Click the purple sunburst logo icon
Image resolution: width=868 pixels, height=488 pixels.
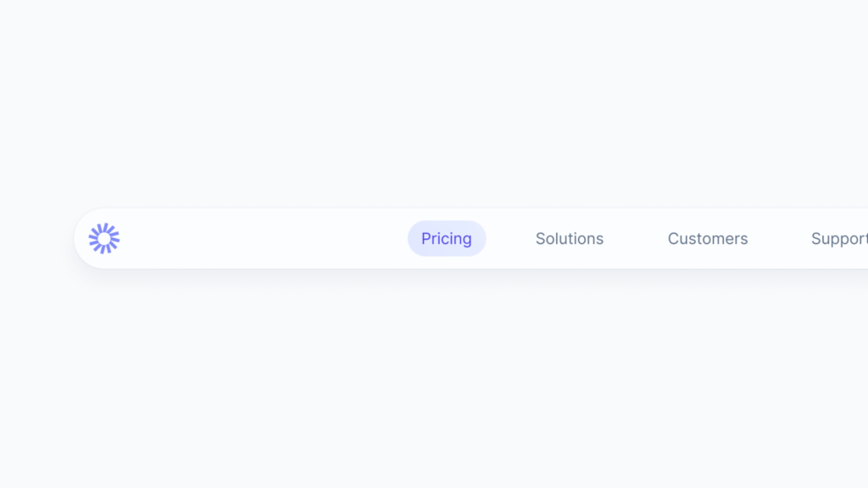[x=104, y=238]
